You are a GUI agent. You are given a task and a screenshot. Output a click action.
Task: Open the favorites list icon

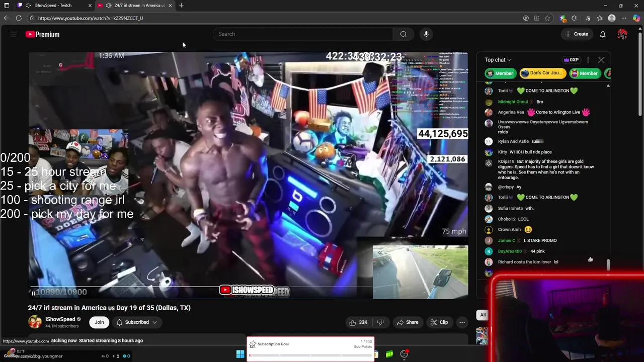(600, 18)
